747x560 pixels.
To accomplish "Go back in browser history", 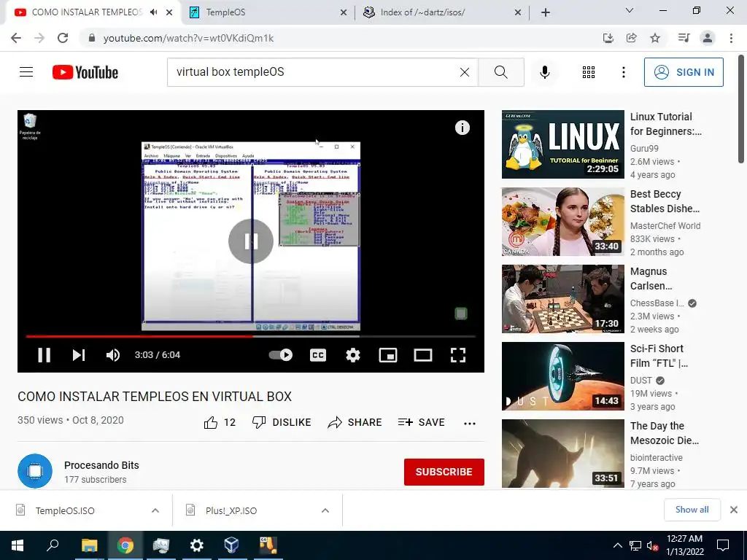I will 16,38.
